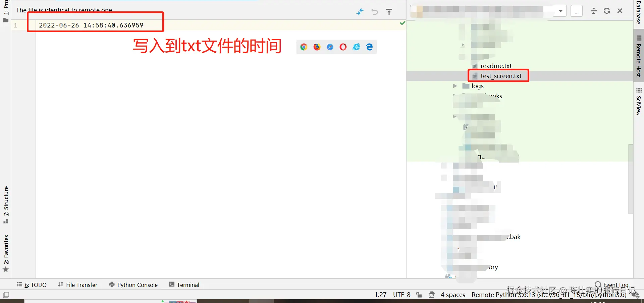Click the file lock icon in status bar

click(419, 295)
